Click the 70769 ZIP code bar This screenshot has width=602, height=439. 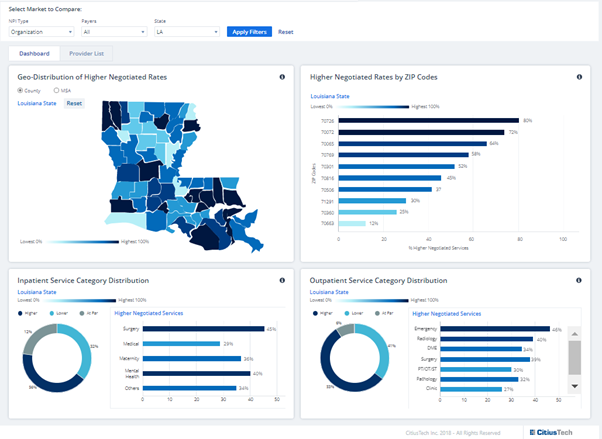(404, 155)
